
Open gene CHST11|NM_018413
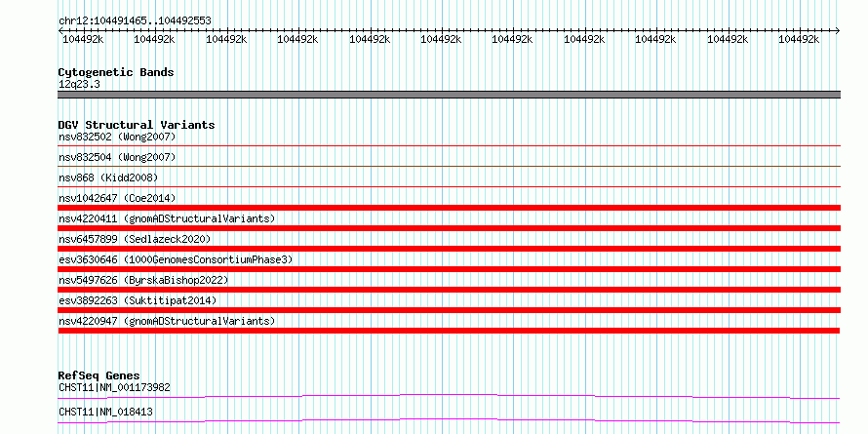[105, 412]
